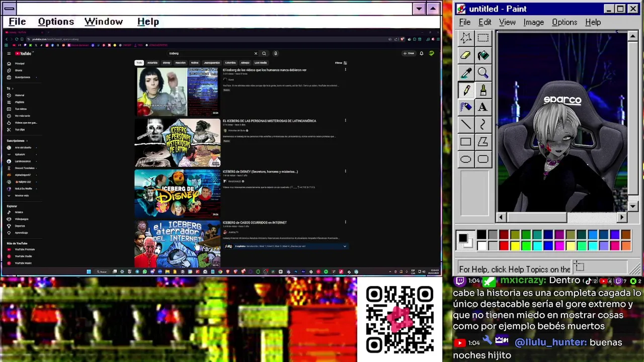Open Window menu in the left window
This screenshot has height=362, width=644.
104,22
